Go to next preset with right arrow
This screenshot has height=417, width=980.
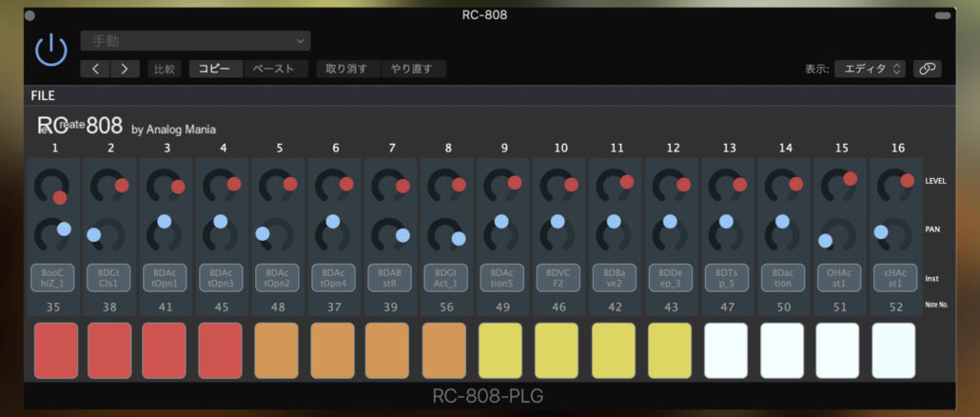pyautogui.click(x=125, y=69)
